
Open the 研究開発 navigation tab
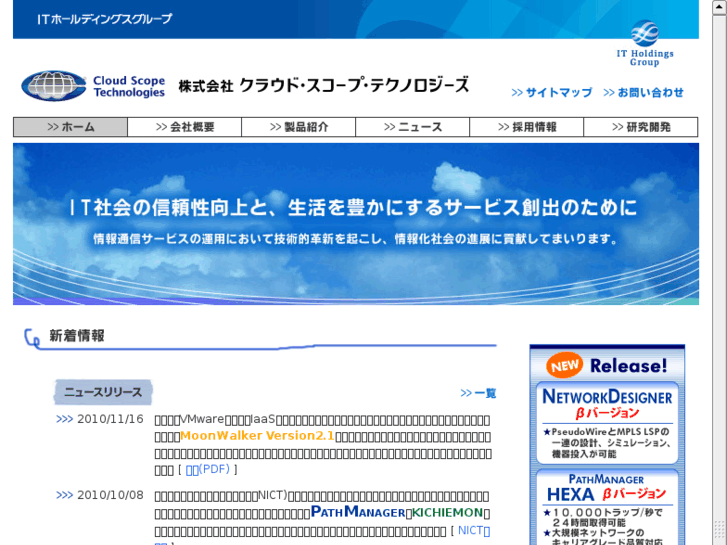click(x=641, y=127)
